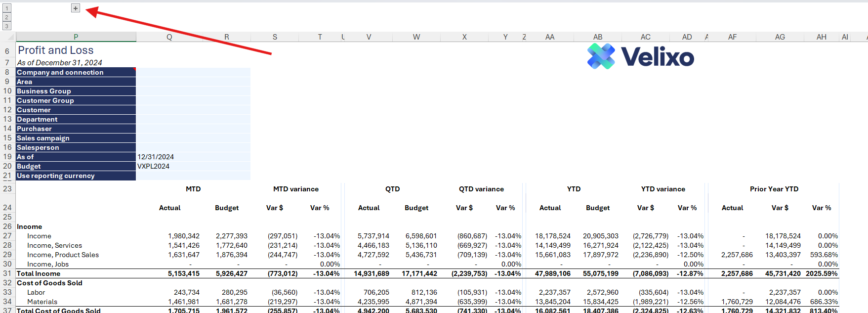Select column Q header
Screen dimensions: 868x313
169,37
